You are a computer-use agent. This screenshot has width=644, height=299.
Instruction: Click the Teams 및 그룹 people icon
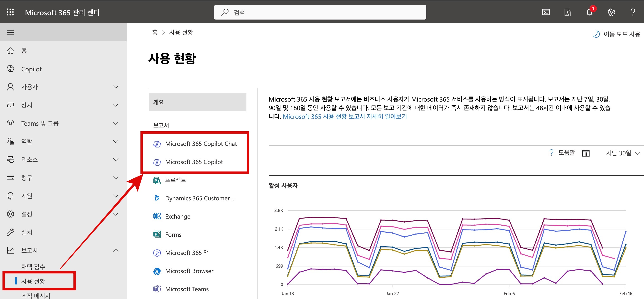tap(10, 123)
